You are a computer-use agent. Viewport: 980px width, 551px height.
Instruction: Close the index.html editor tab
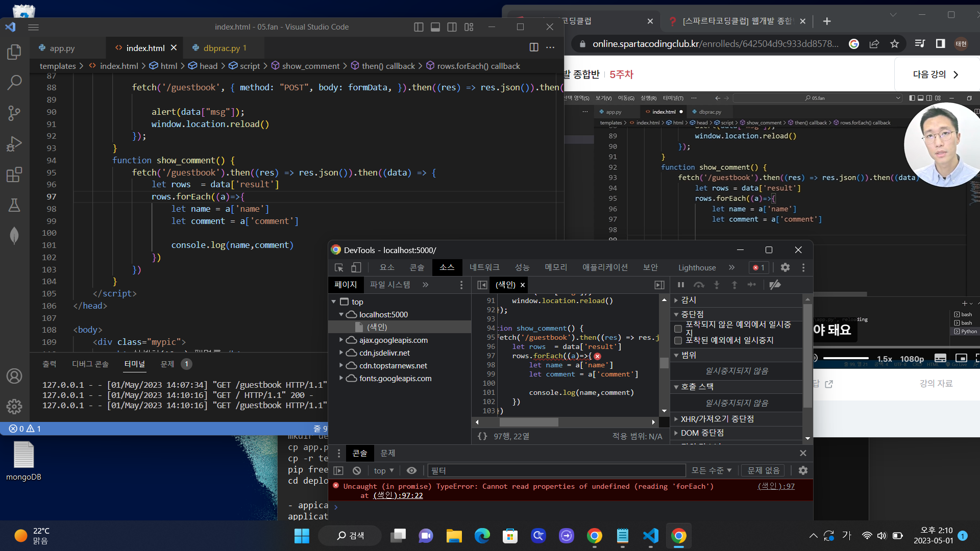tap(174, 47)
